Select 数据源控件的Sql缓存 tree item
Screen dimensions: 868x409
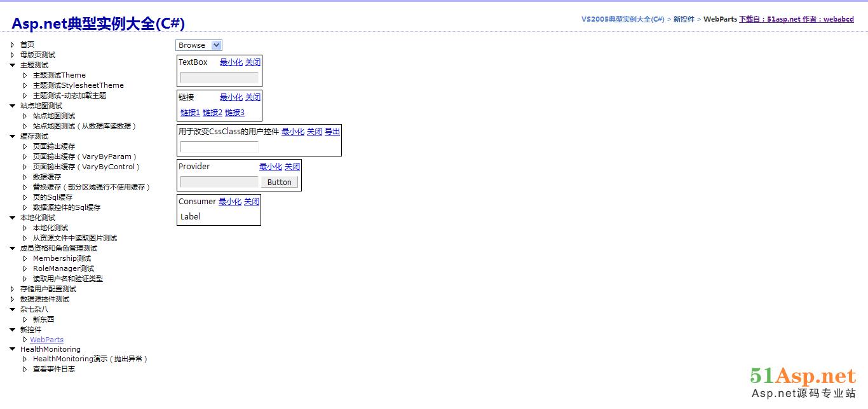pyautogui.click(x=67, y=207)
